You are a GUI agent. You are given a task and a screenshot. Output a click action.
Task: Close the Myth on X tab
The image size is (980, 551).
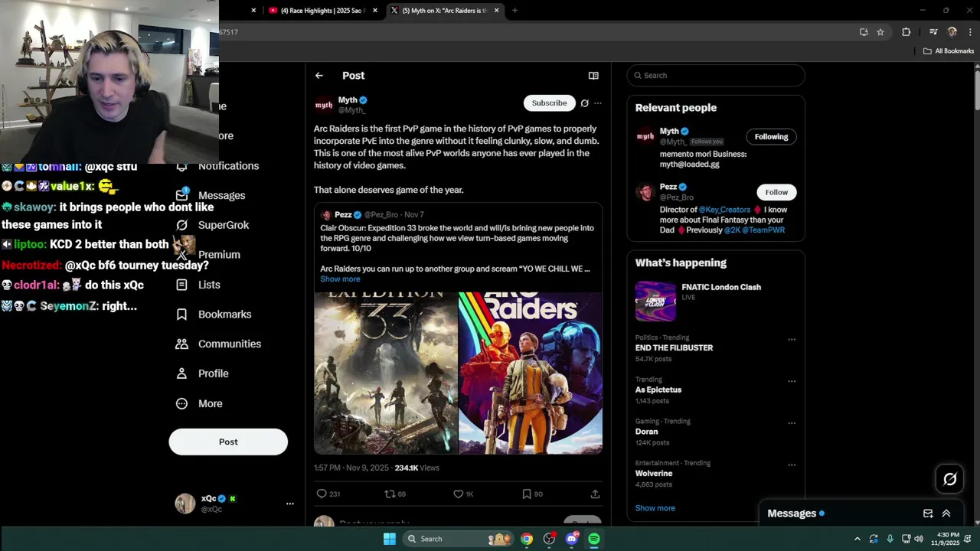[x=497, y=11]
